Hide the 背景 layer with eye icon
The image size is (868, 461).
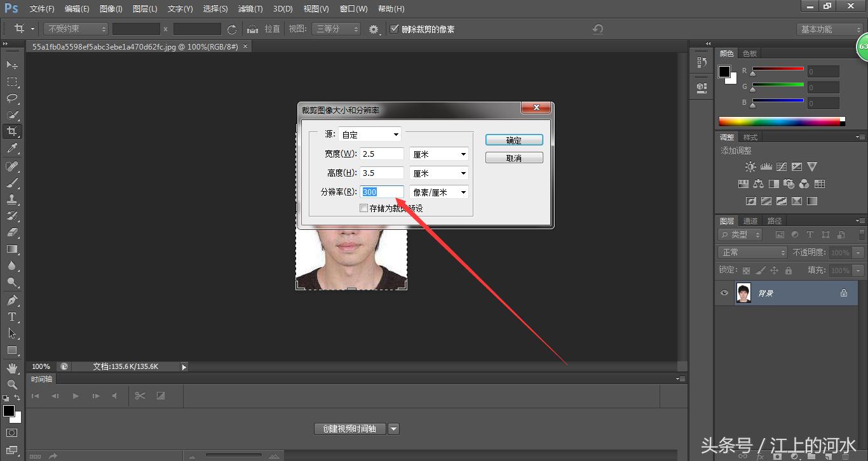(724, 293)
